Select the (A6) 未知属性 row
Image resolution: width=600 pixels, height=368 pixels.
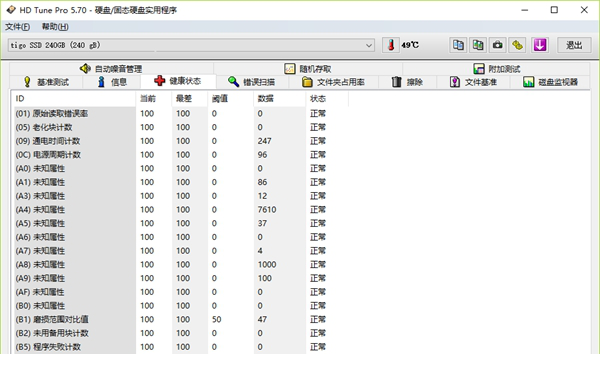pyautogui.click(x=180, y=237)
